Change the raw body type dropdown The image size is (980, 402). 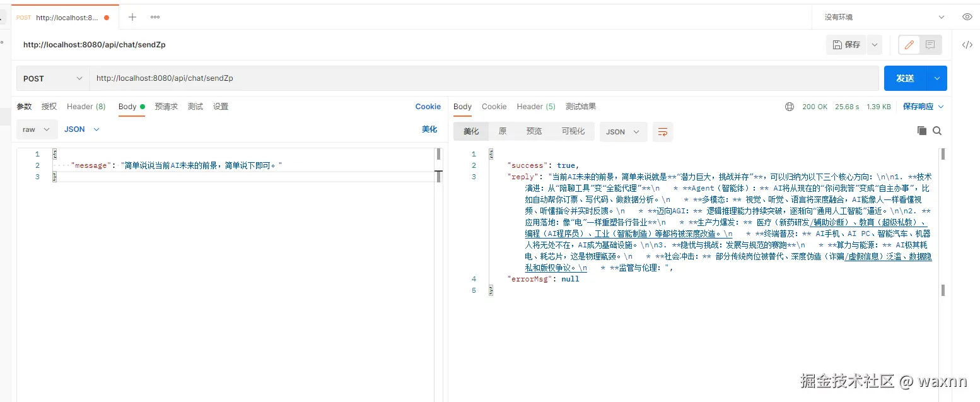point(37,129)
